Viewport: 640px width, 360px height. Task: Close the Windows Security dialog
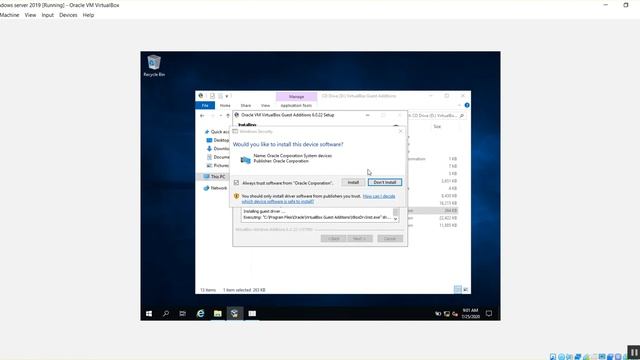[x=400, y=131]
